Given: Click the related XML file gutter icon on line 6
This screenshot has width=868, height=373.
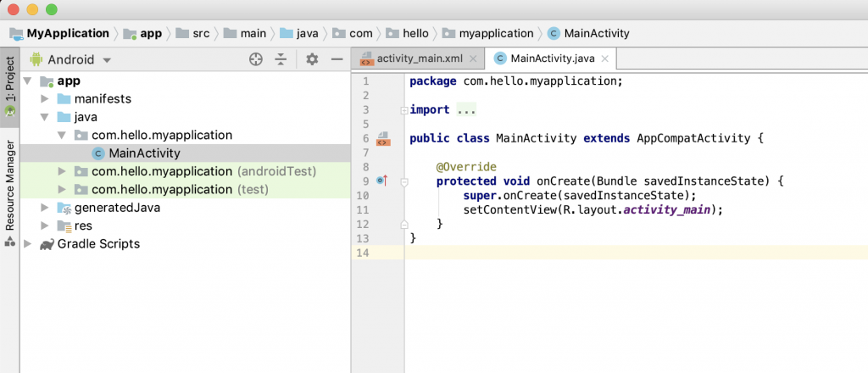Looking at the screenshot, I should 382,138.
